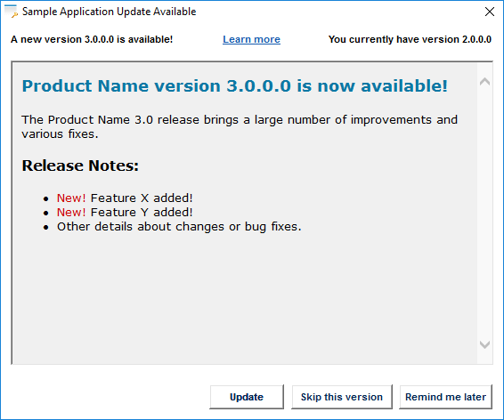The image size is (504, 420).
Task: Close the Update Available dialog
Action: [x=490, y=12]
